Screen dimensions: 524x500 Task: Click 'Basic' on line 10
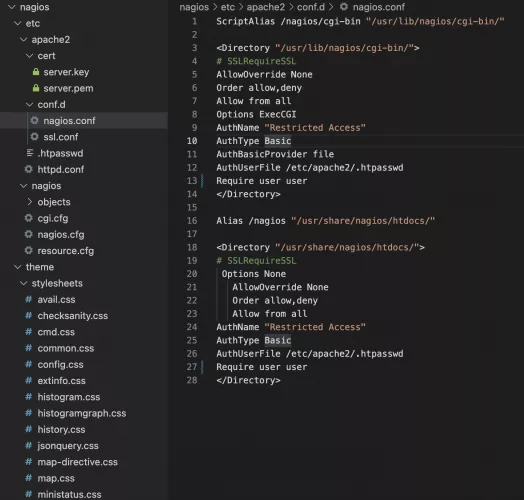tap(278, 141)
